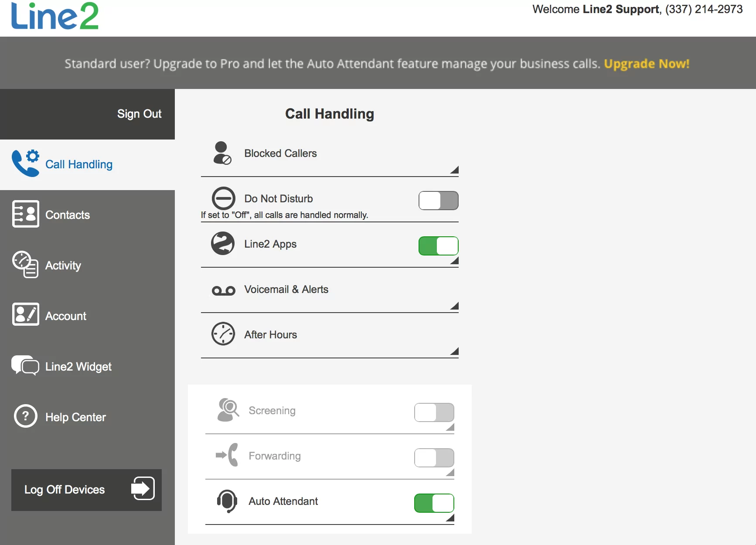This screenshot has width=756, height=545.
Task: Click the Line2 Apps label
Action: click(x=270, y=244)
